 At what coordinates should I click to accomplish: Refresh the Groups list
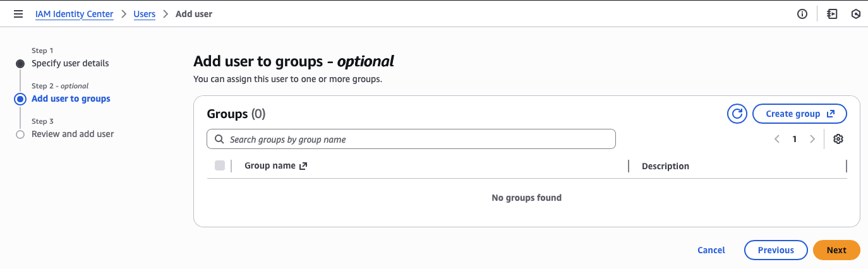[x=737, y=114]
